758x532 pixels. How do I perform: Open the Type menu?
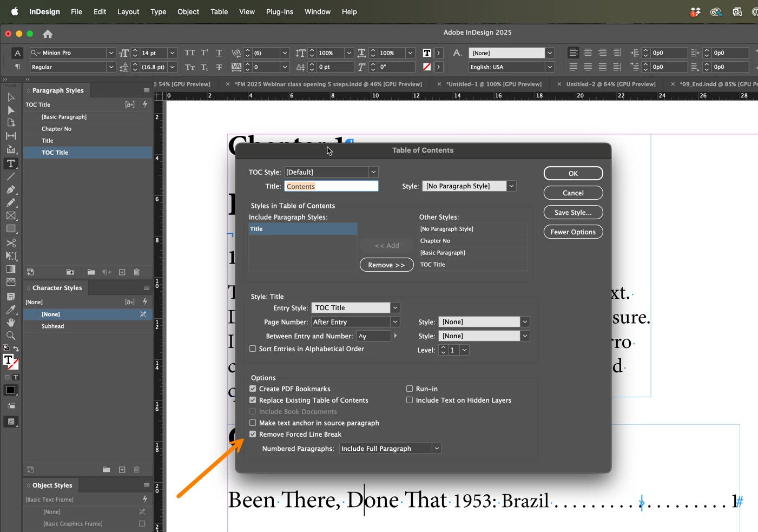pyautogui.click(x=159, y=11)
